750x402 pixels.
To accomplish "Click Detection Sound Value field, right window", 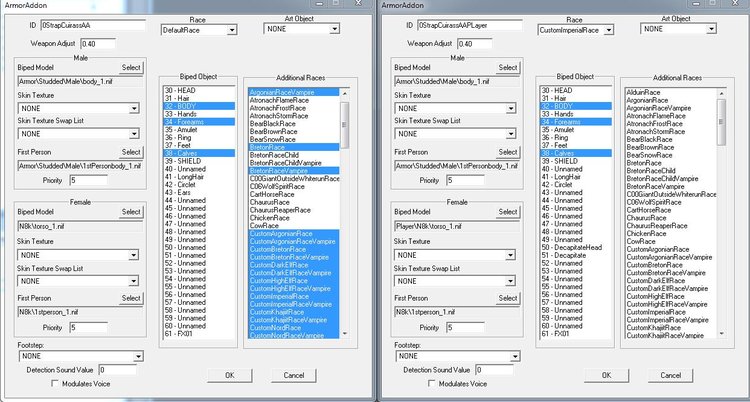I will pyautogui.click(x=495, y=370).
